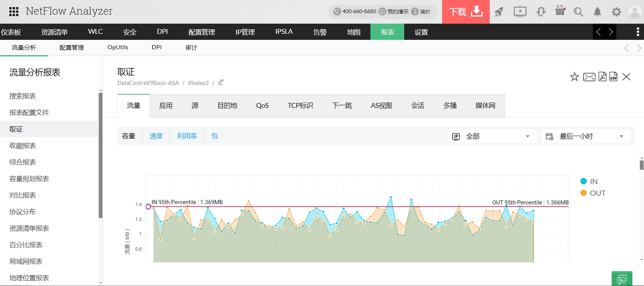This screenshot has height=286, width=644.
Task: Expand the 最后一小时 time range dropdown
Action: point(585,136)
